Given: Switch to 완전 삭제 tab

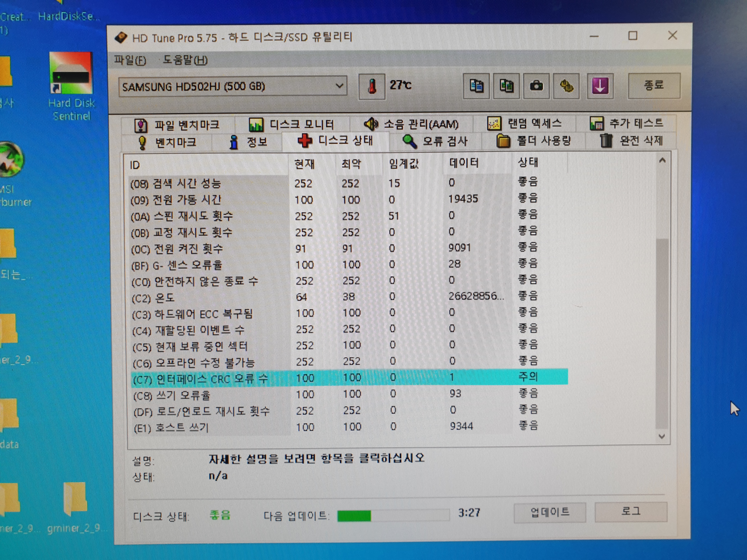Looking at the screenshot, I should (632, 140).
